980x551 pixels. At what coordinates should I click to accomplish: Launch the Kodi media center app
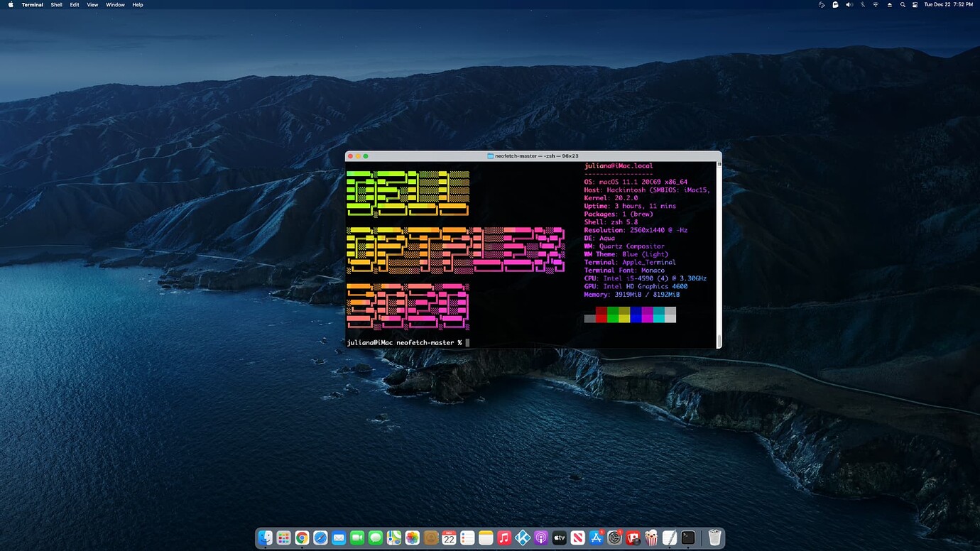(522, 538)
